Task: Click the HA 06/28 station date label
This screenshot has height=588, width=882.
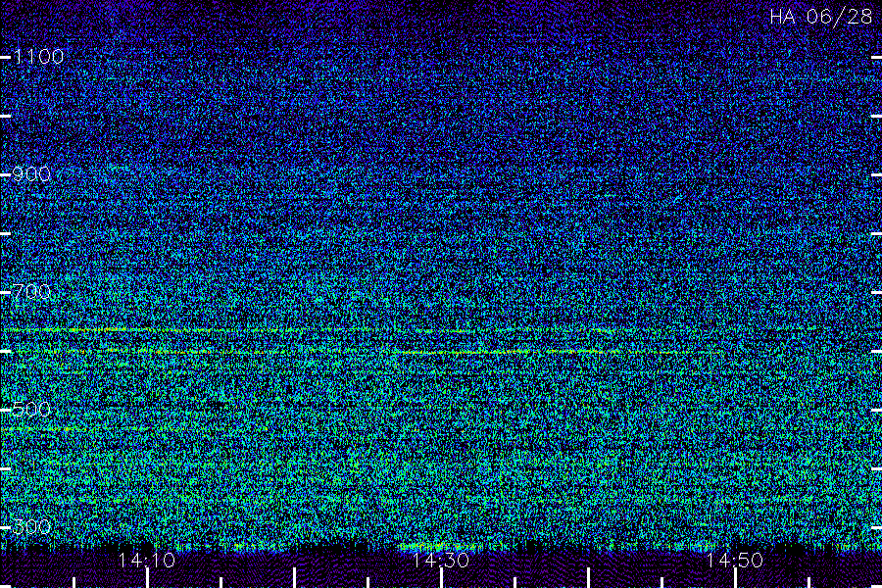Action: click(x=820, y=17)
